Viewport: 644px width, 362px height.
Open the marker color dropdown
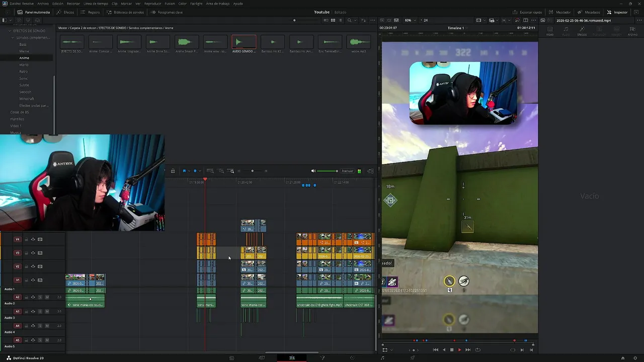pyautogui.click(x=200, y=171)
